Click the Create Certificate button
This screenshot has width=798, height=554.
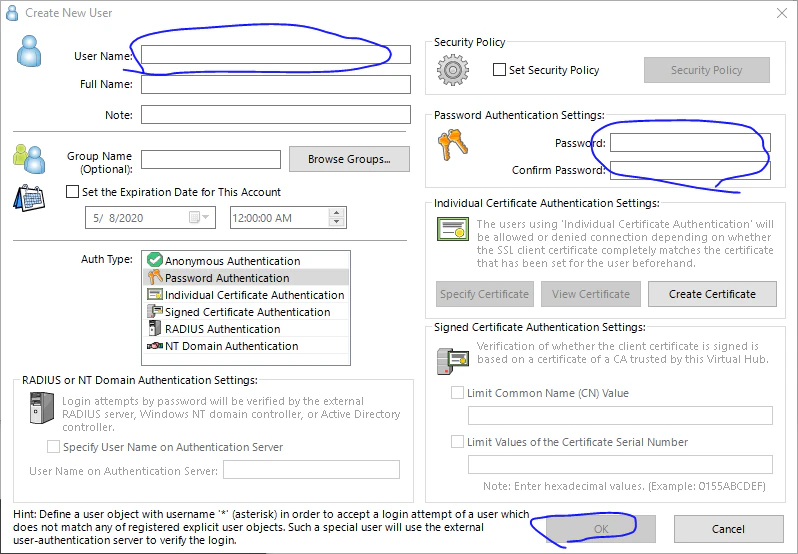pos(712,294)
